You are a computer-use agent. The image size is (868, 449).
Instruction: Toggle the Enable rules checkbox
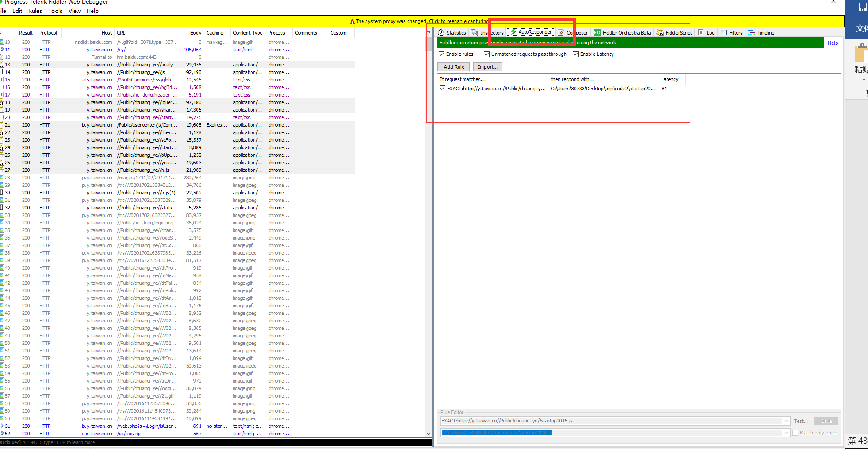(x=442, y=54)
